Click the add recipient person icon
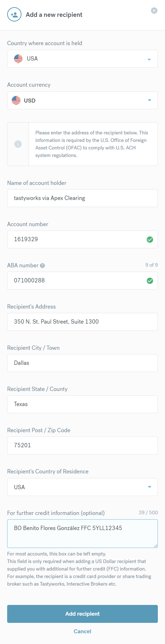Viewport: 165px width, 644px height. 14,15
